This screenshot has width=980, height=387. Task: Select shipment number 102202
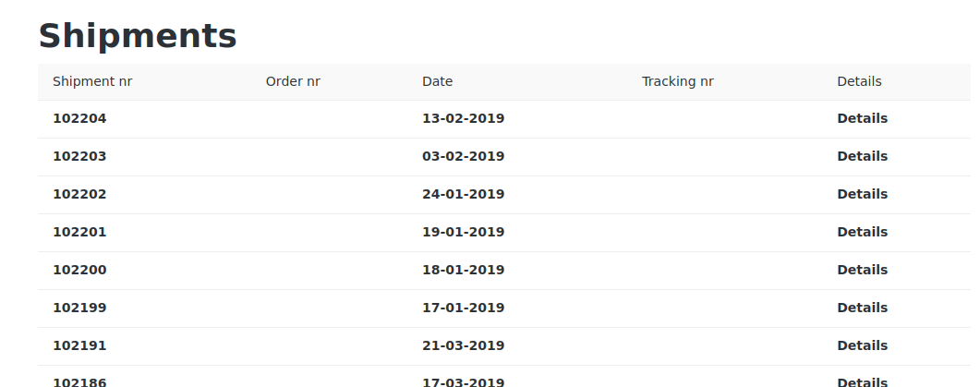click(x=79, y=195)
